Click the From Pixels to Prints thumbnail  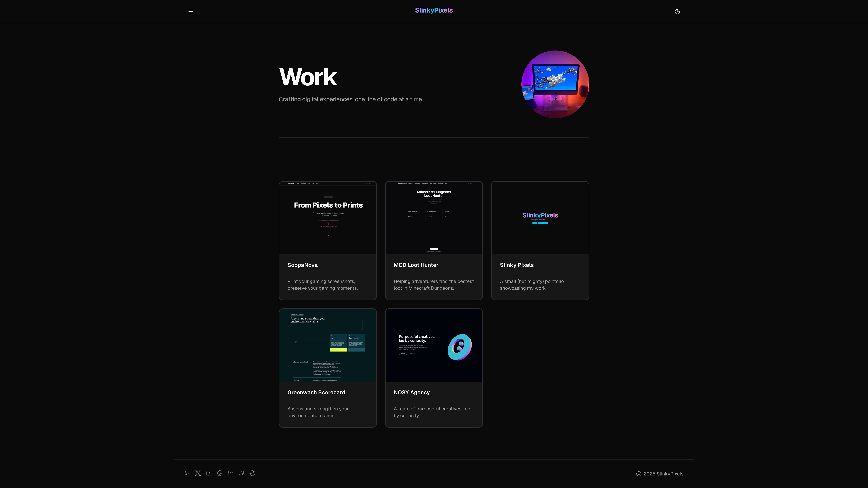click(328, 218)
